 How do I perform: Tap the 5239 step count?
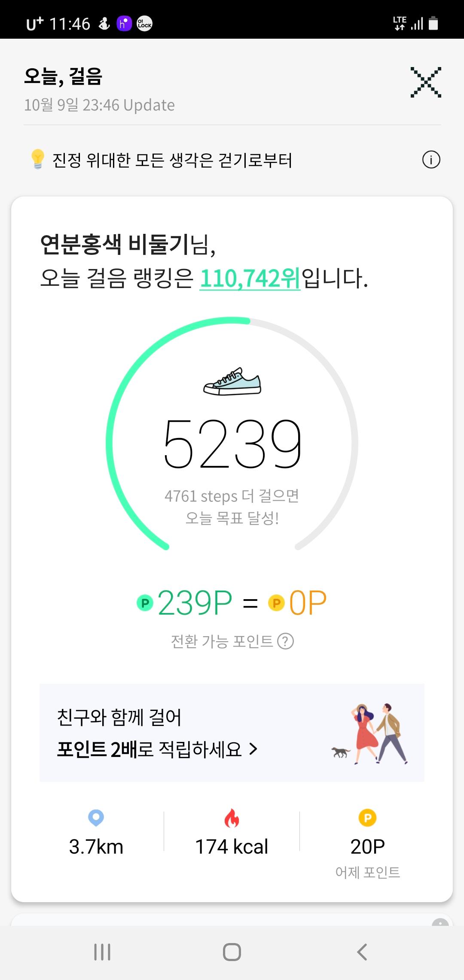(232, 444)
